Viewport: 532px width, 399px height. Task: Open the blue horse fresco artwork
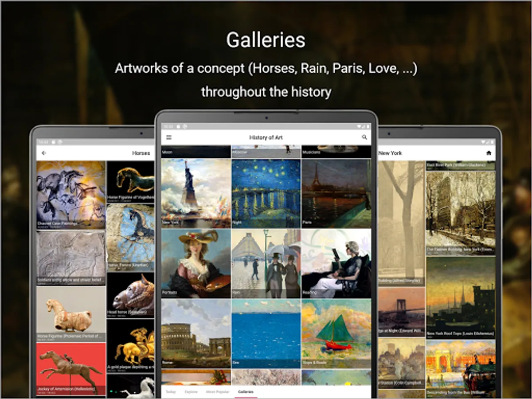point(130,237)
